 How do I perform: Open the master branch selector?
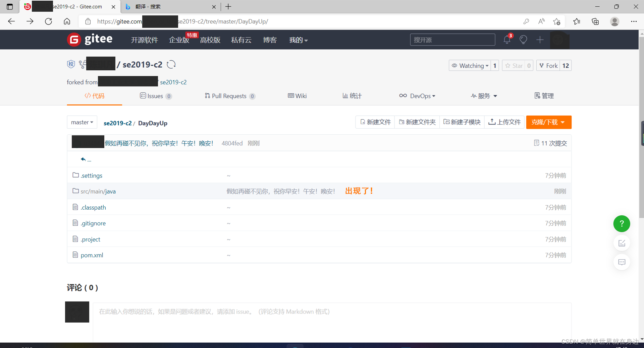coord(82,122)
